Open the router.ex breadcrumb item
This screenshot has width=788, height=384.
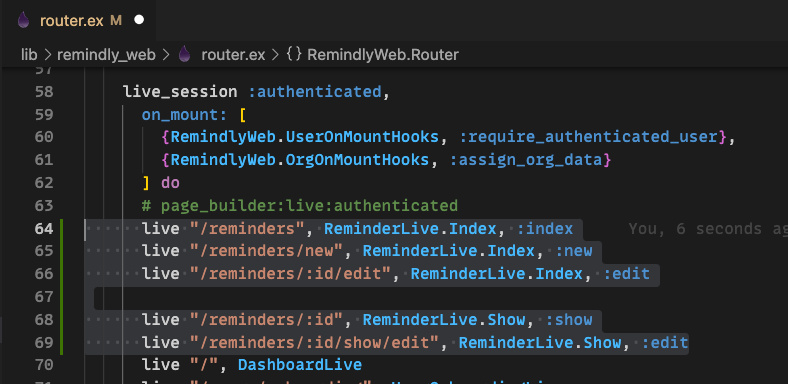233,54
